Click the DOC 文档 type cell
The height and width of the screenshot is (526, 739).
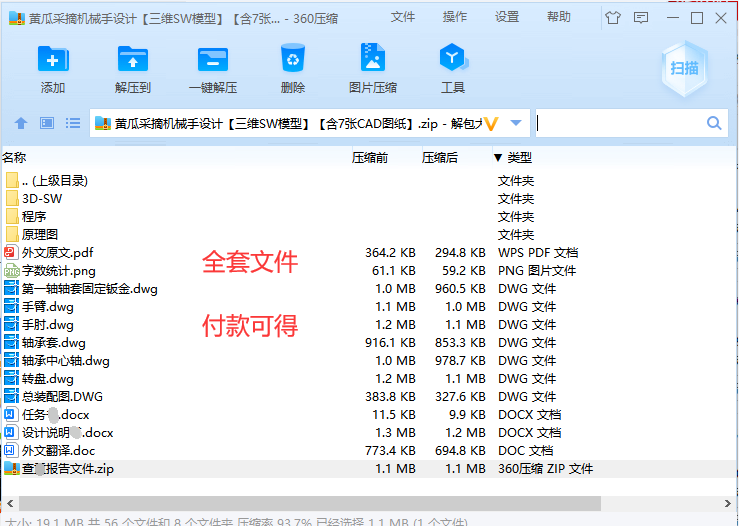(526, 451)
